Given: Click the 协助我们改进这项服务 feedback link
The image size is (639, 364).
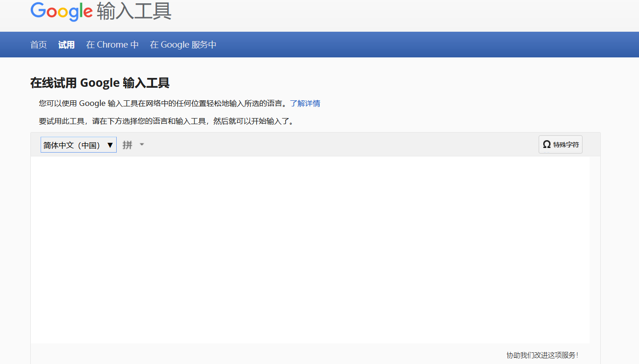Looking at the screenshot, I should pyautogui.click(x=542, y=355).
